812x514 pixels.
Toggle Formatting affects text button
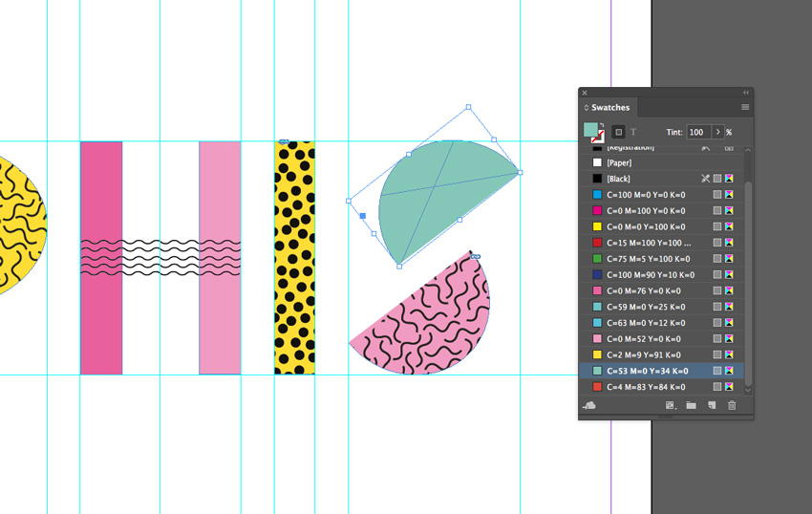tap(632, 132)
